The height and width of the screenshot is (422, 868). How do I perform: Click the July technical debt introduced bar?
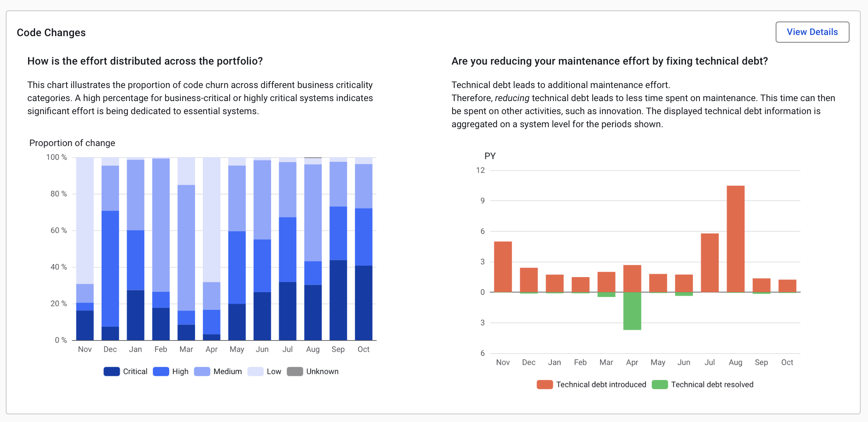coord(709,263)
